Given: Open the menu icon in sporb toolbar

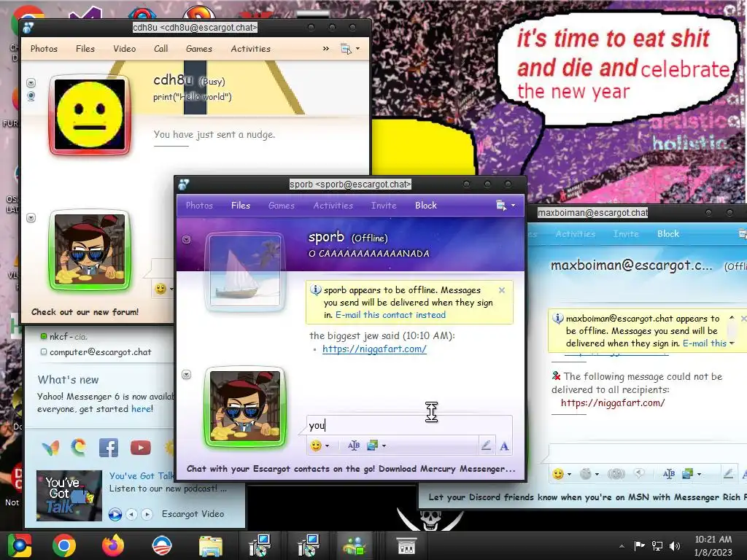Looking at the screenshot, I should click(x=500, y=206).
